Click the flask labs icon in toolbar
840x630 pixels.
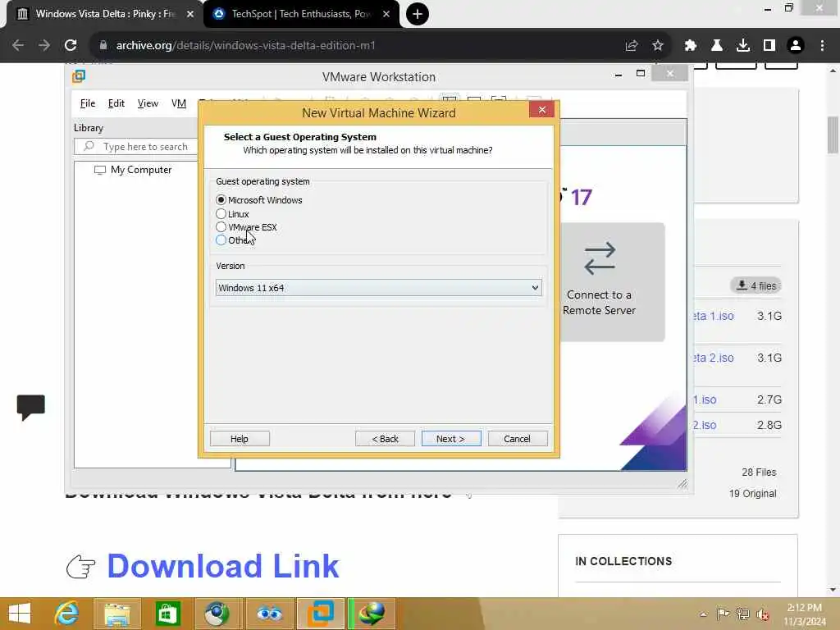coord(717,46)
